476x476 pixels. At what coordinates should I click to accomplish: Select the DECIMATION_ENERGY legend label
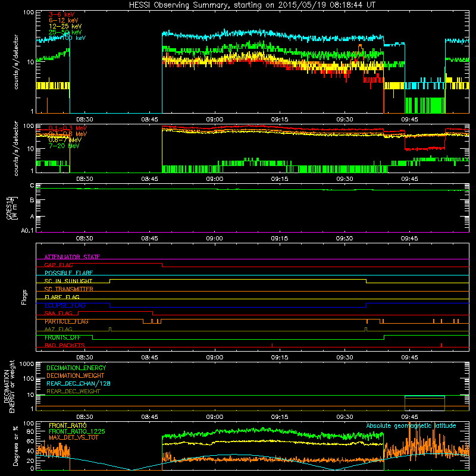(76, 368)
